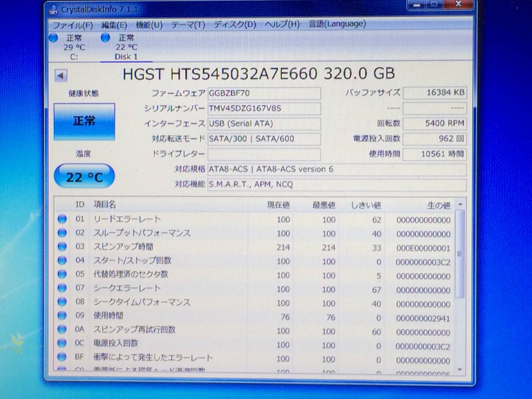Select the スピンアップ再試行回数 attribute row
This screenshot has height=399, width=532.
click(x=255, y=331)
